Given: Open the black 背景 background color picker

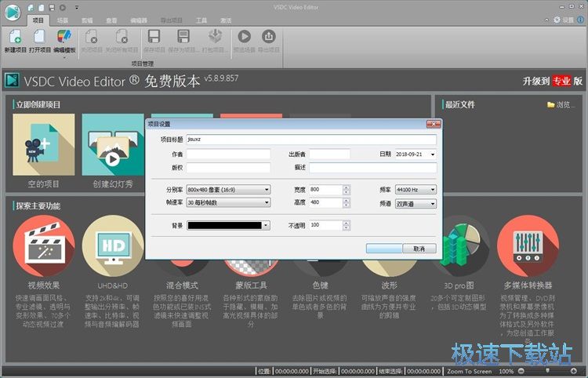Looking at the screenshot, I should [x=228, y=226].
